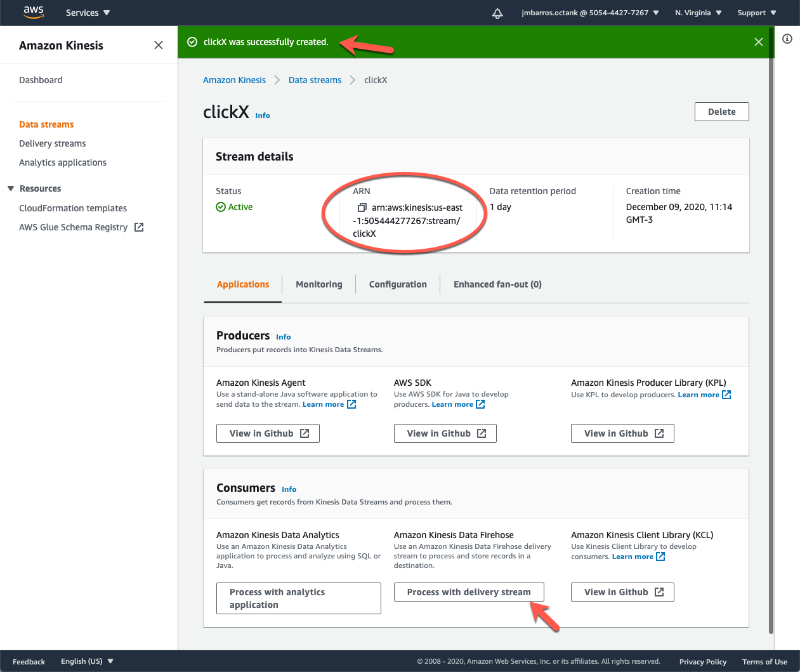Open the Info link next to Producers
Screen dimensions: 800x672
[284, 337]
